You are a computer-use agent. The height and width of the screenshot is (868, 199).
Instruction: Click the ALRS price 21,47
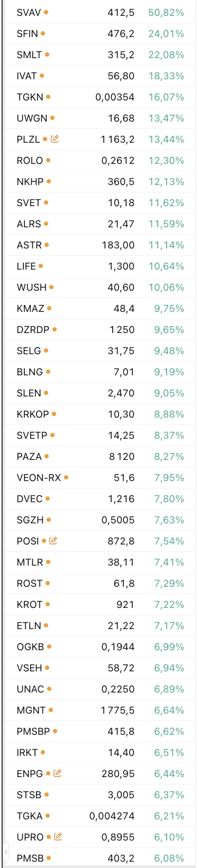click(121, 224)
